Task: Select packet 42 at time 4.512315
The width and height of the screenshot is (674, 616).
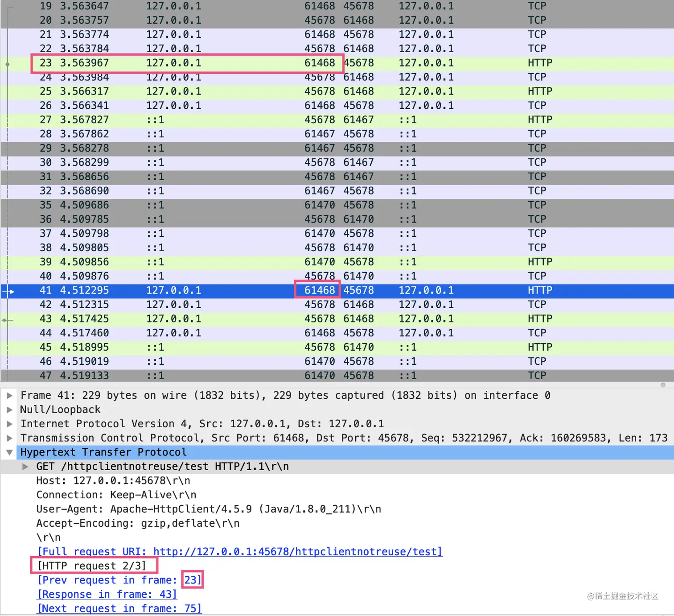Action: point(337,305)
